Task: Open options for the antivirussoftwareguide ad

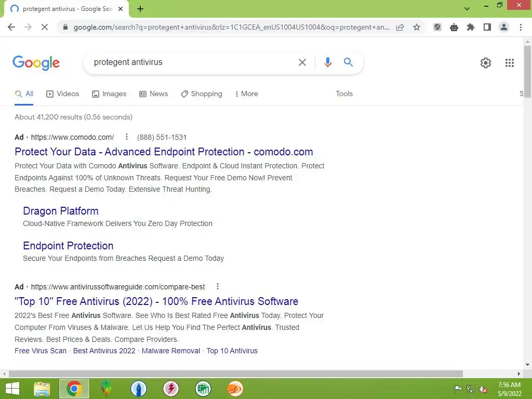Action: click(x=218, y=287)
